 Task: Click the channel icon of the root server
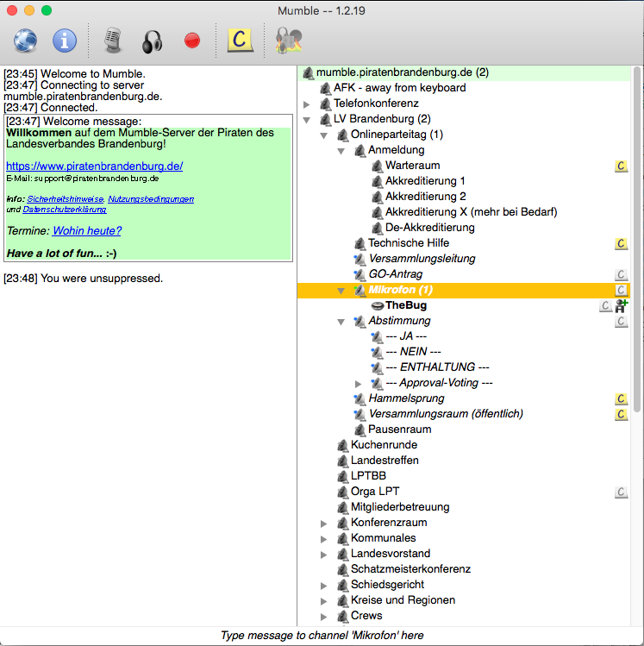pos(308,73)
